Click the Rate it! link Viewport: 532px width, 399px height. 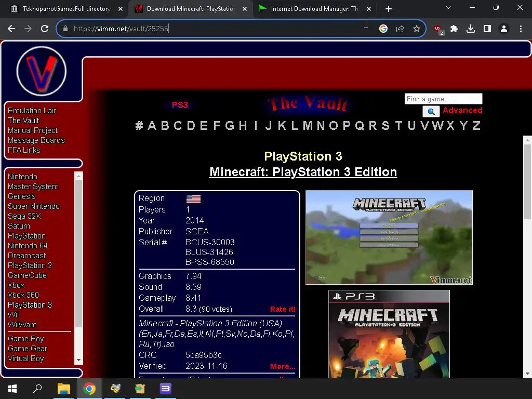pos(283,309)
